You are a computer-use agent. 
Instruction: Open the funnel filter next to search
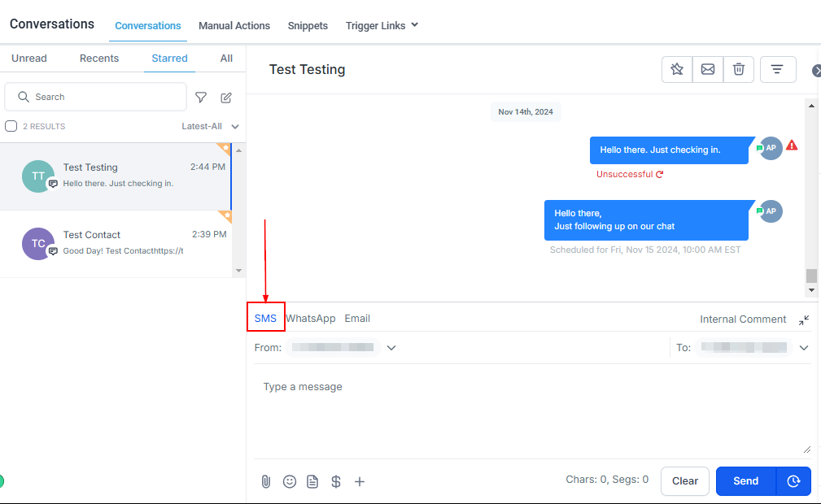tap(200, 98)
